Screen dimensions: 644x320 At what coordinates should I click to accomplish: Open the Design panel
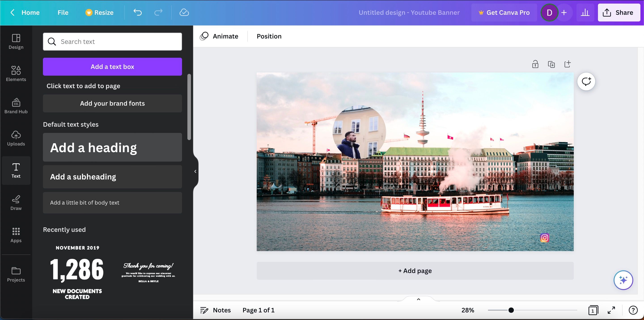coord(16,42)
